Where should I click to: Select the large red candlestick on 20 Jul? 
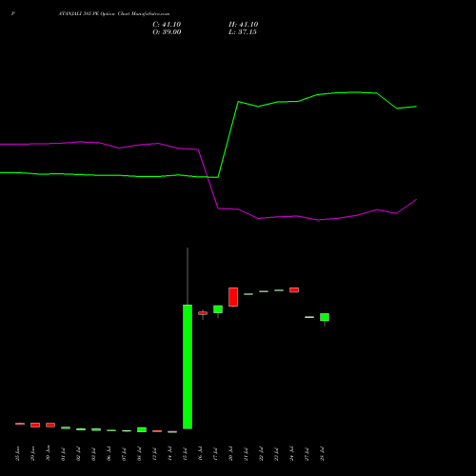pos(233,297)
